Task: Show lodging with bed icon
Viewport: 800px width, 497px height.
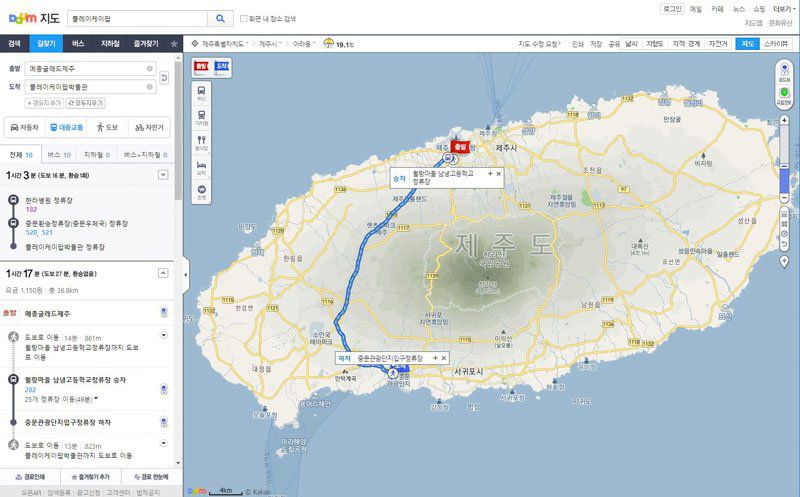Action: tap(202, 167)
